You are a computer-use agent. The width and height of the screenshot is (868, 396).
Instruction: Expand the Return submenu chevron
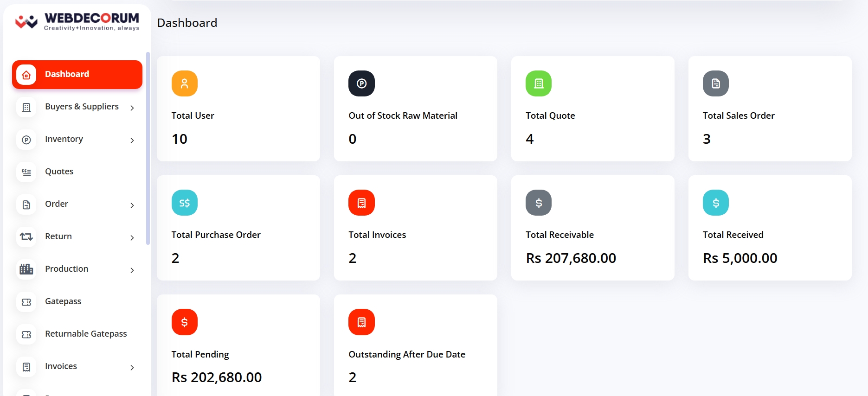[x=132, y=237]
